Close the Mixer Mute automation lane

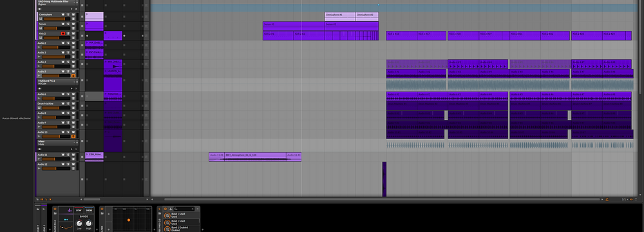tap(77, 150)
